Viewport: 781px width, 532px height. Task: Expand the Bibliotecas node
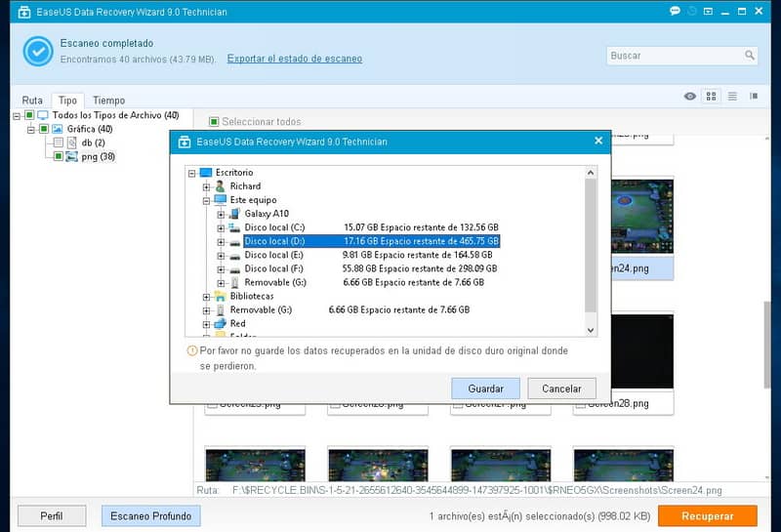206,297
